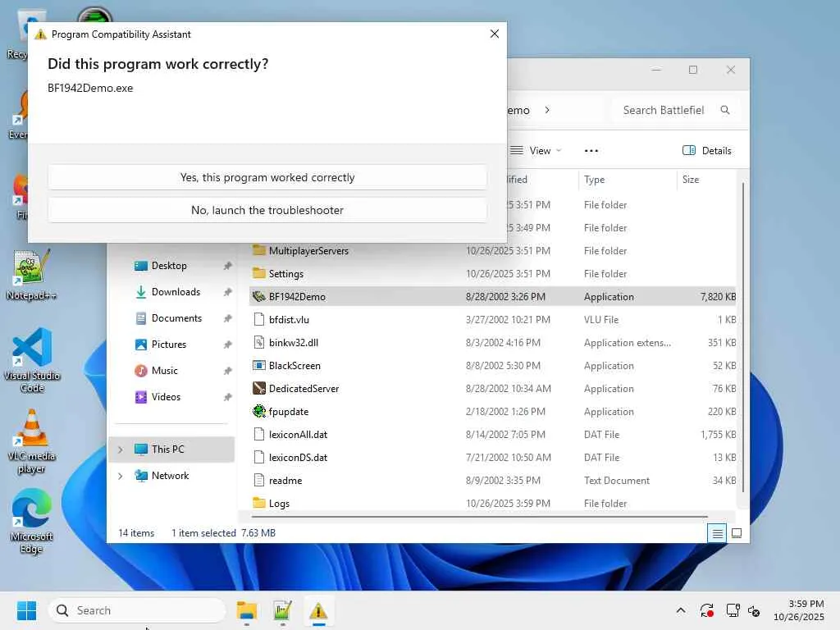Select the BlackScreen application icon

pos(259,365)
